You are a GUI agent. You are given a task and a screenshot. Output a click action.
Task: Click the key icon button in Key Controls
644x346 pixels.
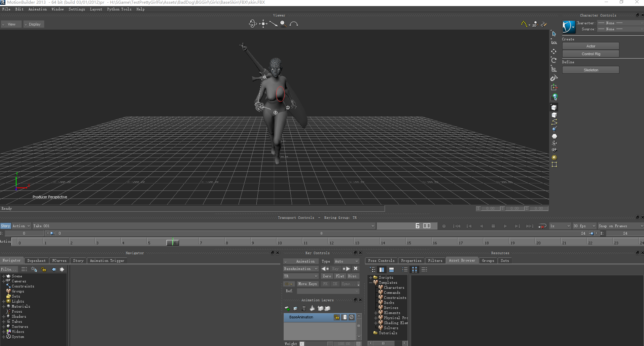[289, 284]
